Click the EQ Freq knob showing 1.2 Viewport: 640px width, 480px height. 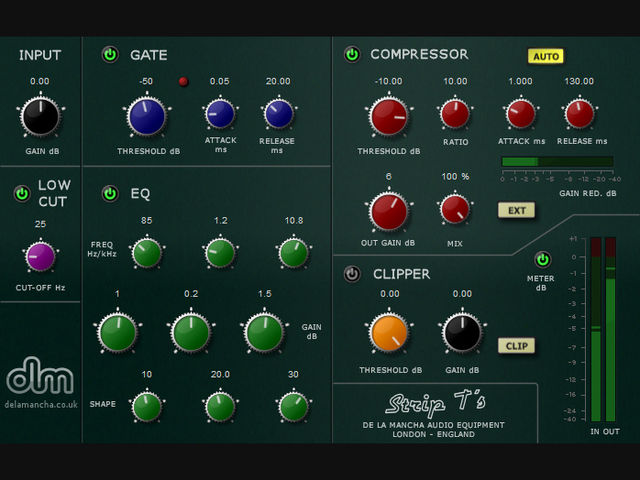220,253
